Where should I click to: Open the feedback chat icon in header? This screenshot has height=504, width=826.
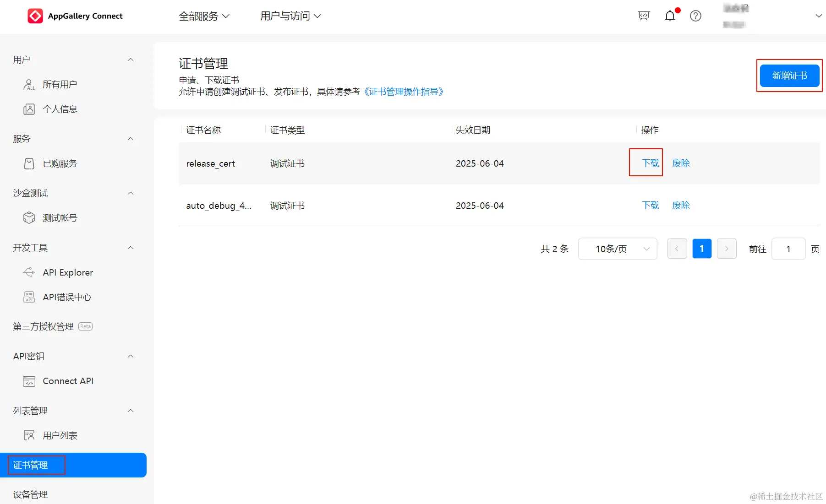(x=644, y=16)
